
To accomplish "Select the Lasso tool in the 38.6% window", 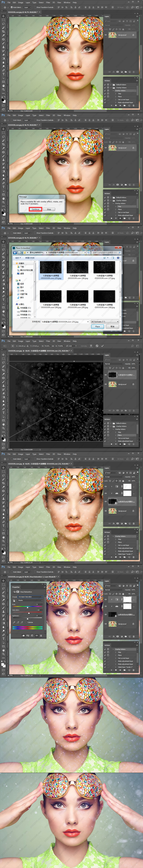I will click(x=3, y=363).
